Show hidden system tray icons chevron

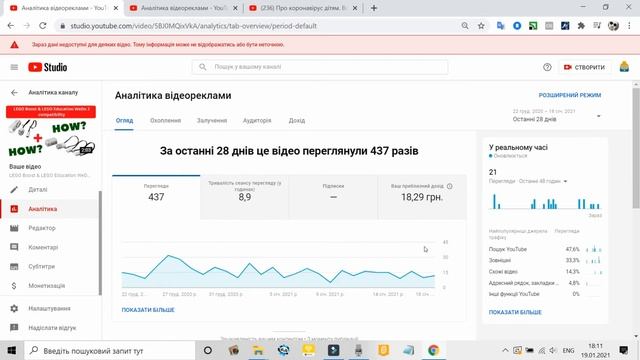point(505,350)
